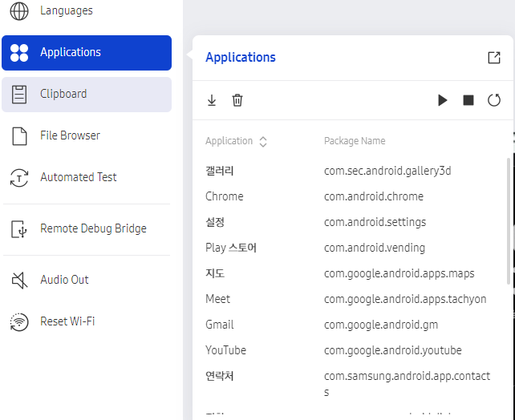Click package com.samsung.android.app.contacts
The width and height of the screenshot is (515, 420).
coord(407,384)
